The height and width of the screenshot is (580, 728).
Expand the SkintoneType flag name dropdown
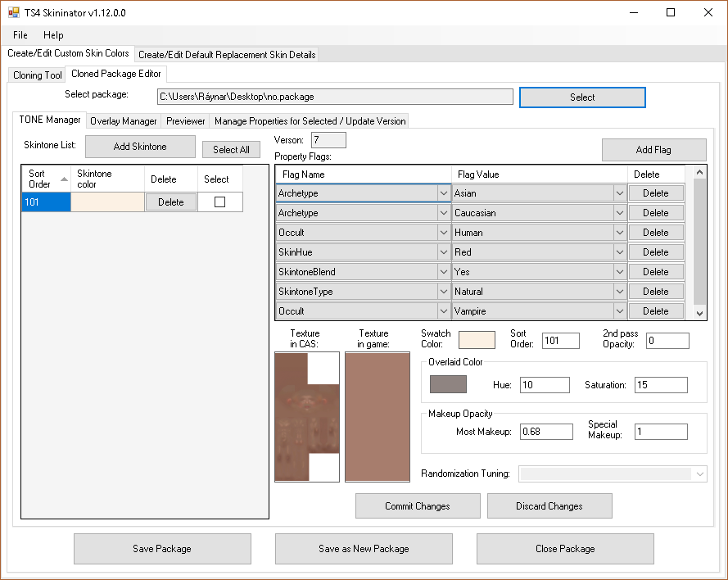click(x=444, y=292)
